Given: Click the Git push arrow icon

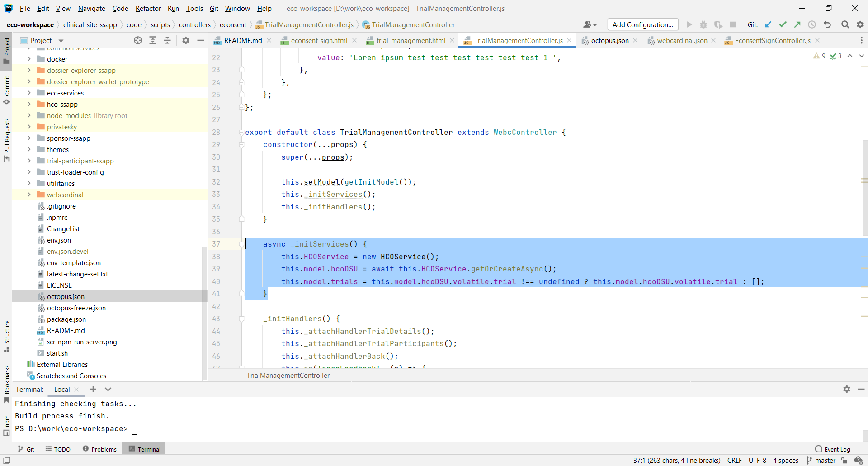Looking at the screenshot, I should click(797, 24).
